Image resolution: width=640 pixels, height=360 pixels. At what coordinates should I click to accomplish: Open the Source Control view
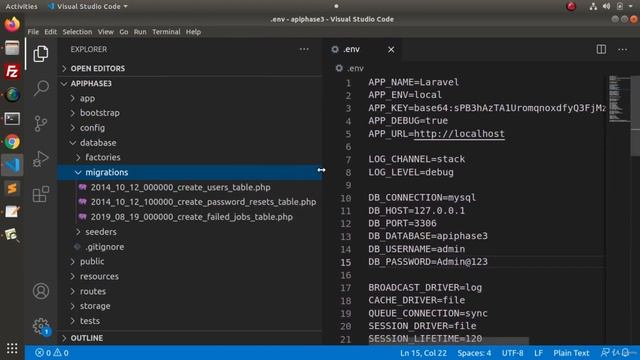pos(41,123)
